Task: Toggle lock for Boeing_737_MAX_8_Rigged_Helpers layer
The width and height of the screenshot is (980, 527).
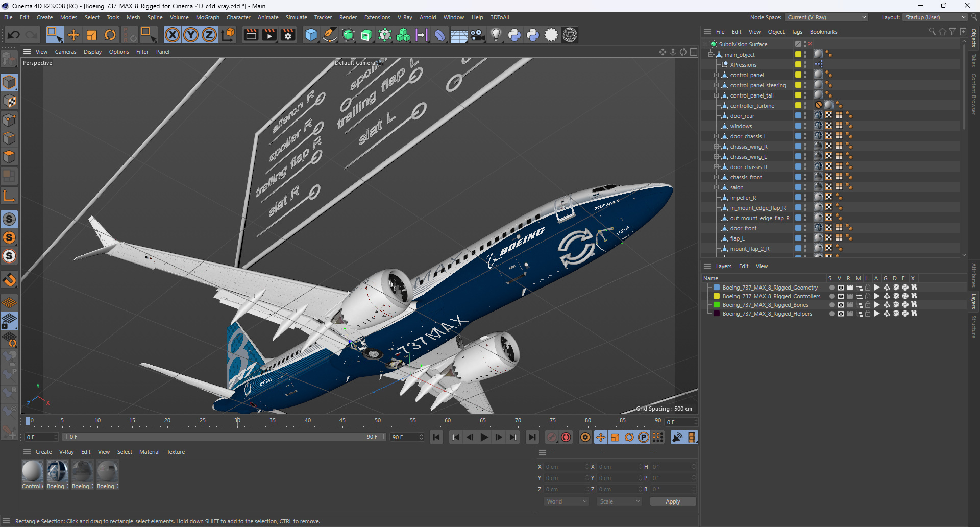Action: 868,314
